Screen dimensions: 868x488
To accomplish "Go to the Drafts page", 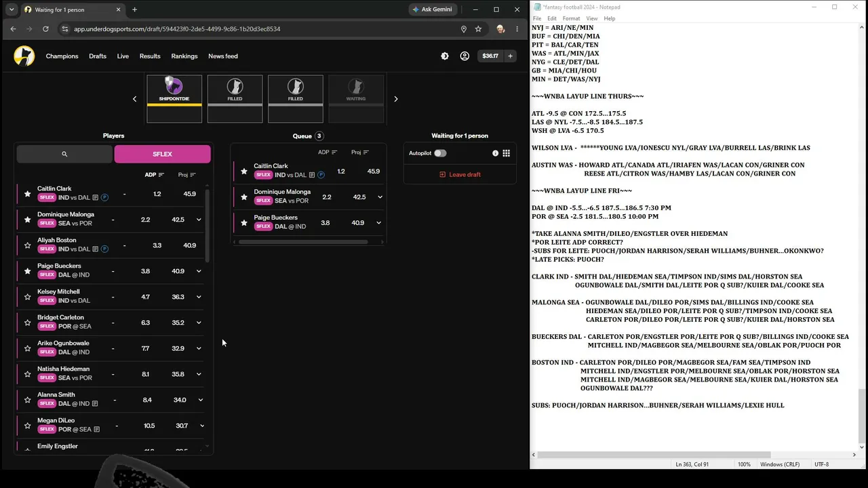I will point(98,56).
